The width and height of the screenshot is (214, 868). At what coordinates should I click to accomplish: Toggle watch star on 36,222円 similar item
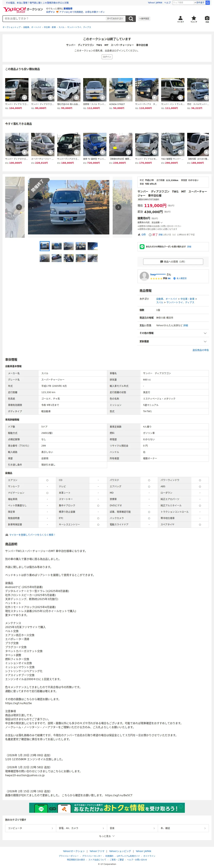pyautogui.click(x=206, y=97)
